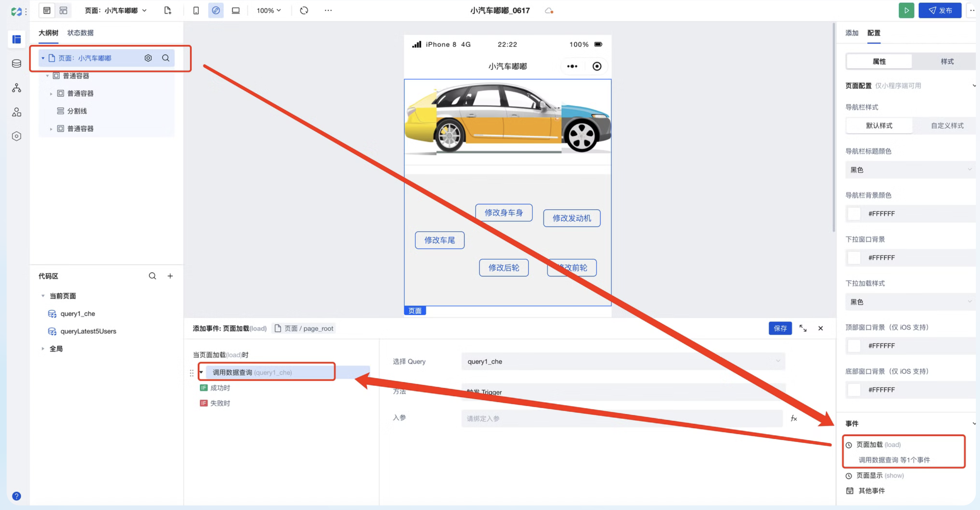This screenshot has height=510, width=980.
Task: Switch to mobile phone device view
Action: (x=196, y=10)
